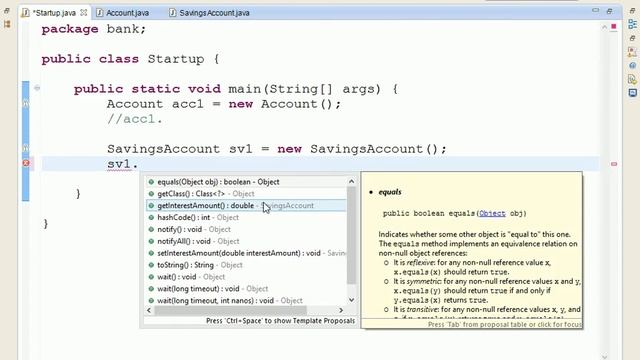
Task: Click the 'public class Startup' declaration line
Action: 131,59
